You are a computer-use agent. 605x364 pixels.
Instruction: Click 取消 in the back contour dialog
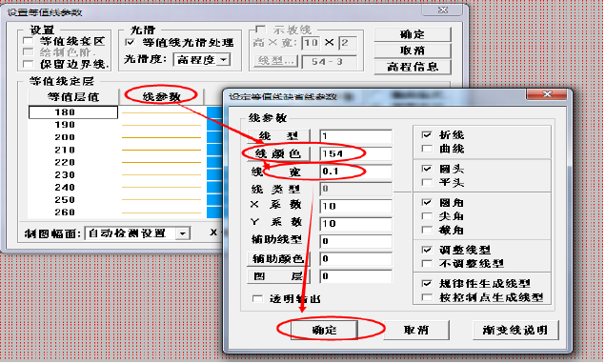click(413, 51)
